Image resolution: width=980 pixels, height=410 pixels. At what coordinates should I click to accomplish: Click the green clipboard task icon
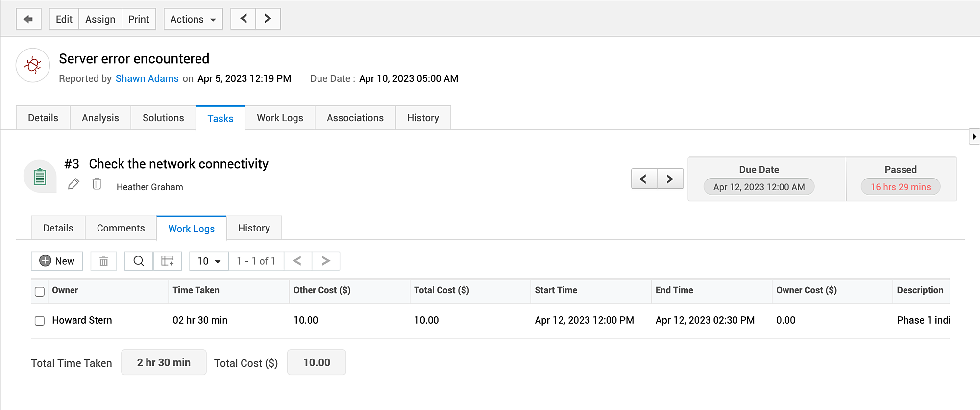tap(40, 177)
